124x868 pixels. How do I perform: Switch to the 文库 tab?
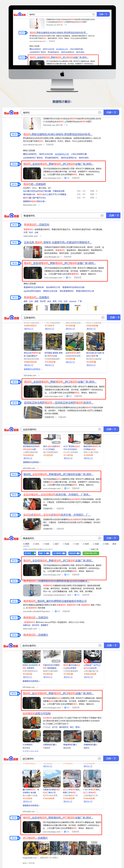[x=76, y=544]
